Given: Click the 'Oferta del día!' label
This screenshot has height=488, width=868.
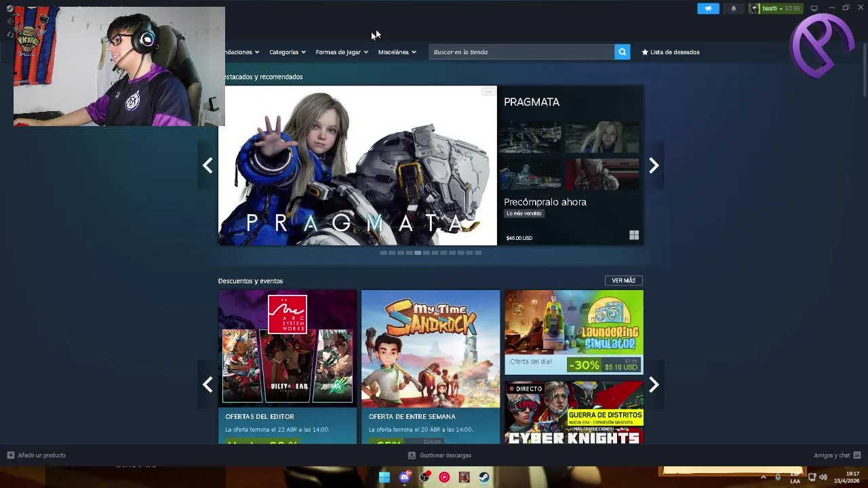Looking at the screenshot, I should coord(531,362).
